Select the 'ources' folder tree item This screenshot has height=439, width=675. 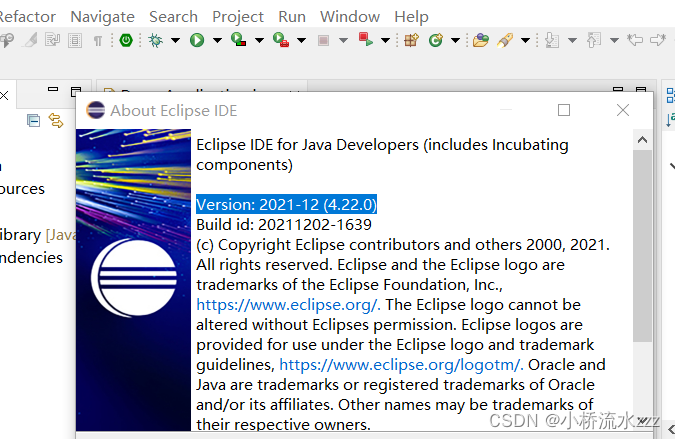point(22,189)
